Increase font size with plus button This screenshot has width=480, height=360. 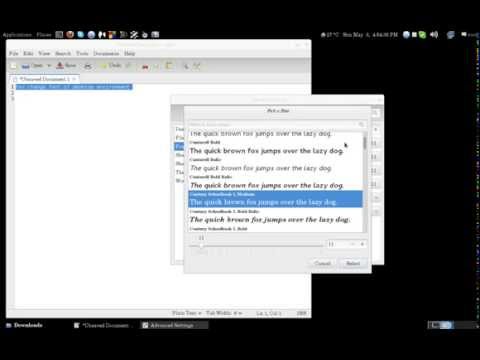tap(362, 244)
